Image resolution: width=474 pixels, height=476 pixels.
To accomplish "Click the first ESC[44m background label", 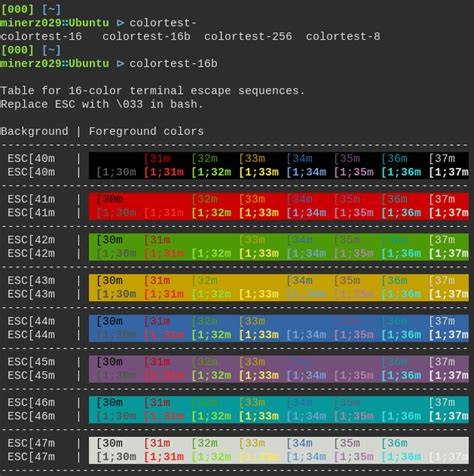I will point(31,321).
